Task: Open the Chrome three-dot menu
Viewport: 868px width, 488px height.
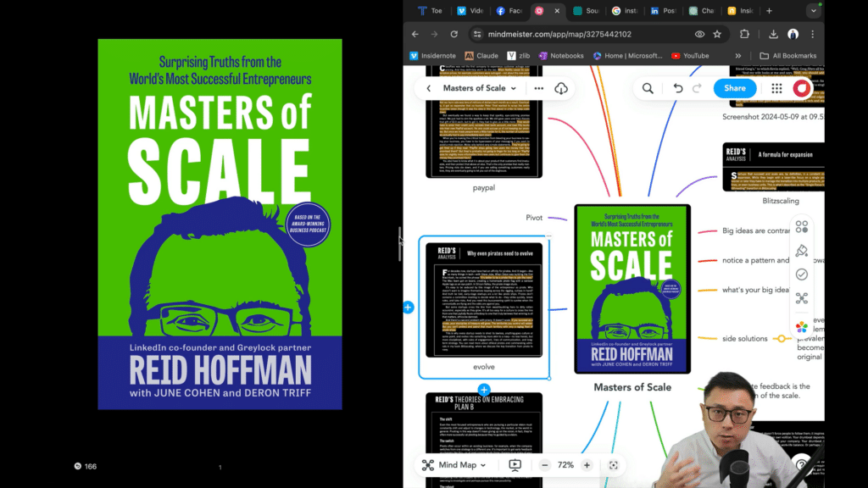Action: tap(813, 34)
